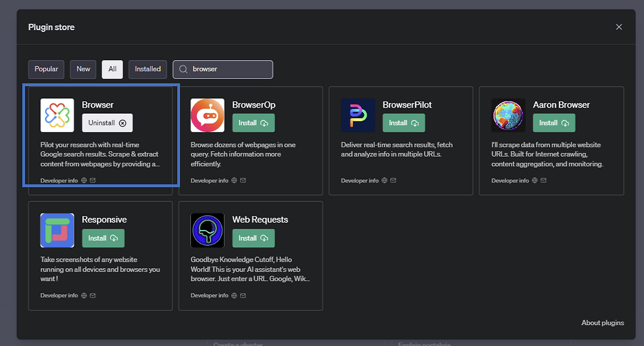The width and height of the screenshot is (644, 346).
Task: Open Browser plugin developer website globe
Action: (x=84, y=181)
